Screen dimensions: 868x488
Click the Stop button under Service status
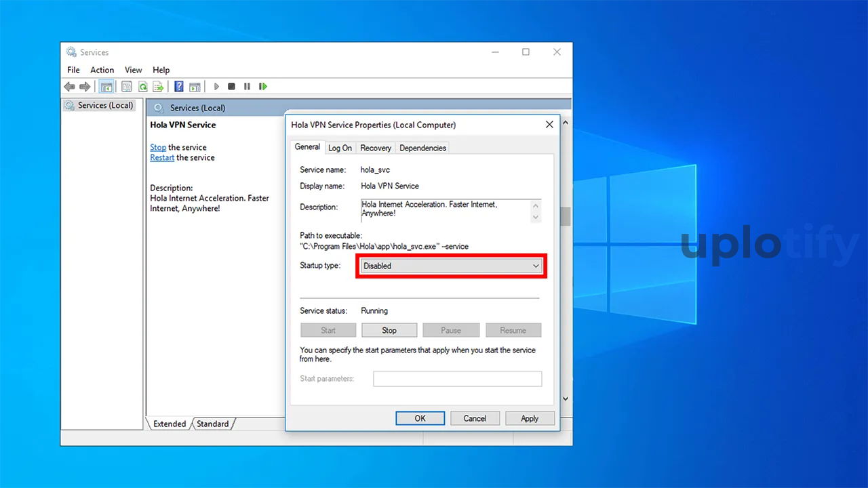[389, 330]
